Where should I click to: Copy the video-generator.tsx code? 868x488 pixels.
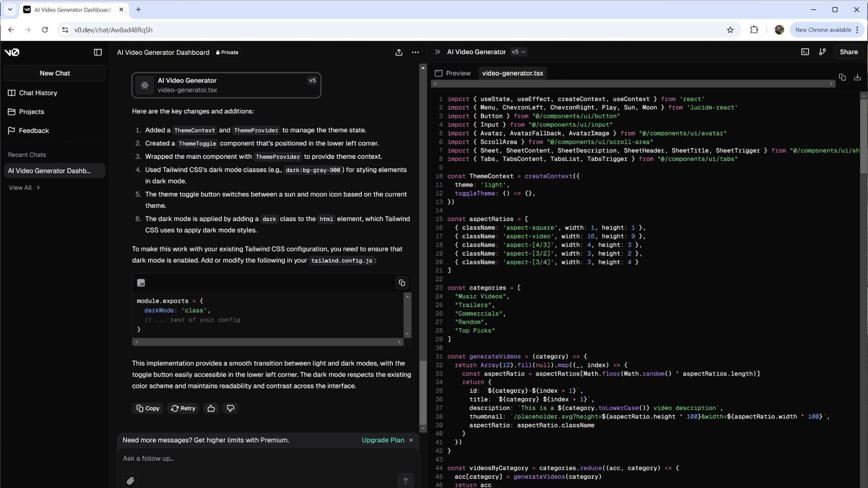click(x=842, y=77)
